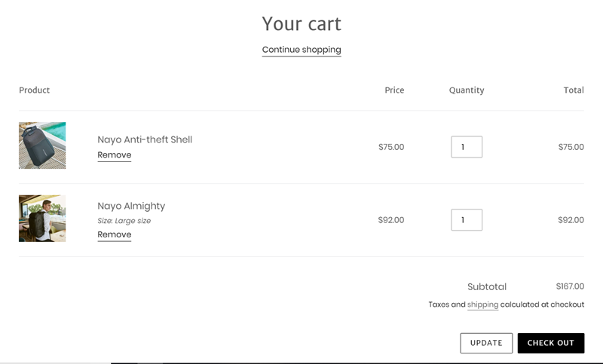
Task: Click the Price column header
Action: pos(394,90)
